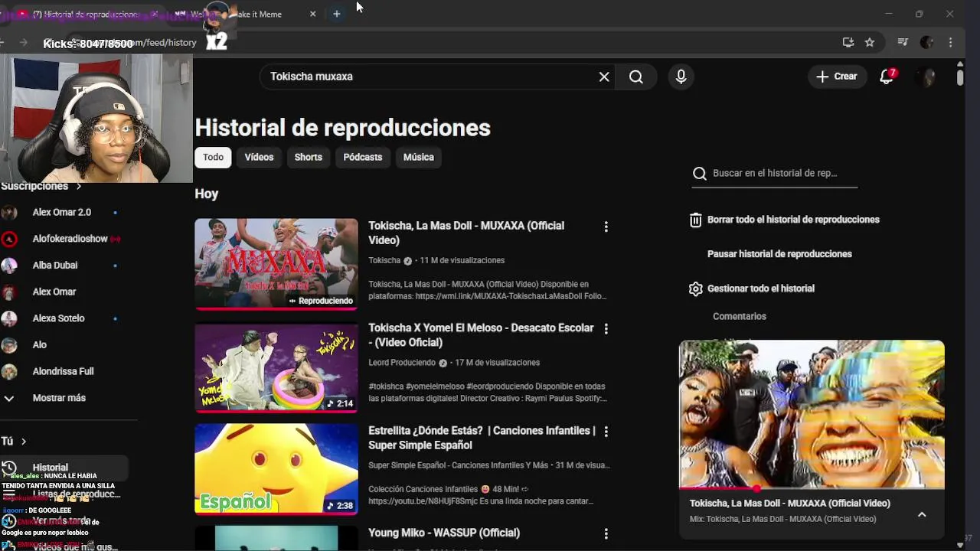
Task: Open more options for Estrellita ¿Dónde Estás? video
Action: tap(606, 432)
